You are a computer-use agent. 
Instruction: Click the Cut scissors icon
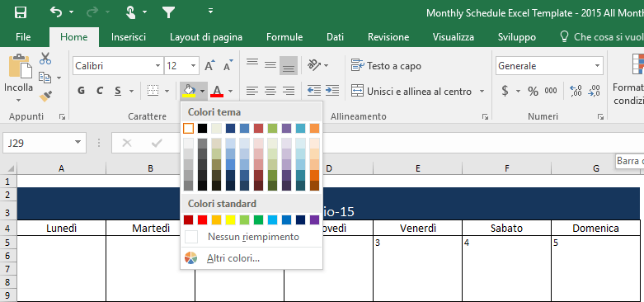click(45, 59)
